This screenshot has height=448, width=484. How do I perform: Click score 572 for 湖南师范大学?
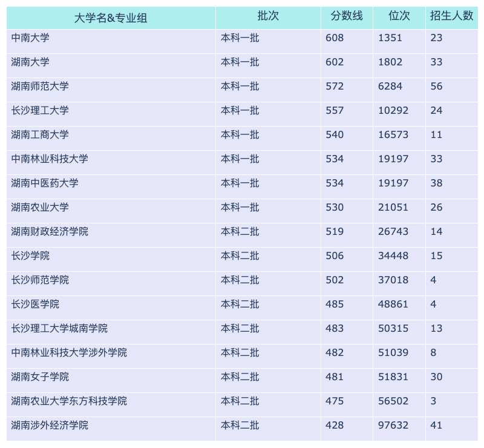(x=335, y=86)
